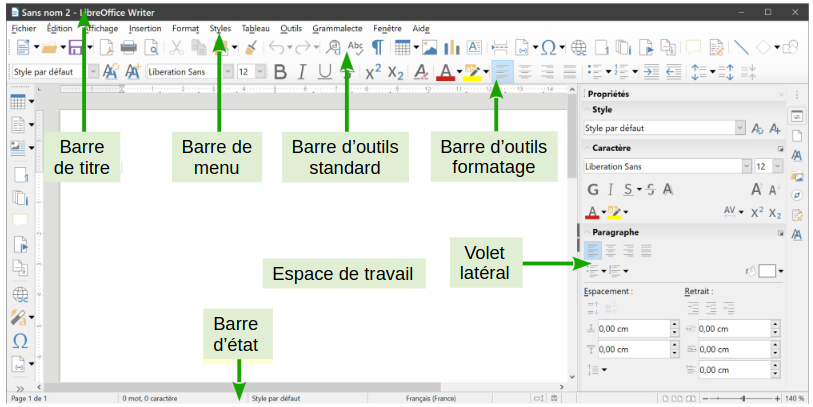Open Print Preview

151,48
